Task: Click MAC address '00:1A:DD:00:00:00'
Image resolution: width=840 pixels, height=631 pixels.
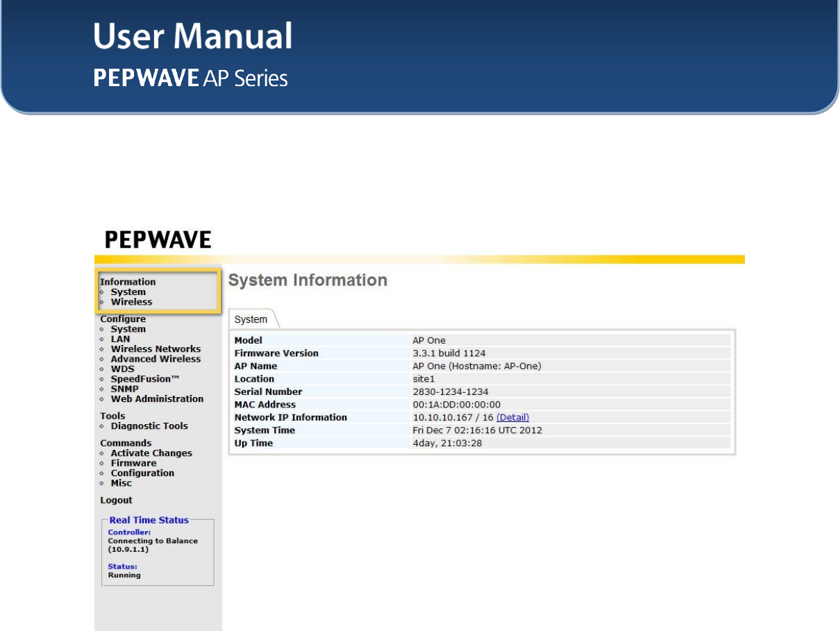Action: click(457, 405)
